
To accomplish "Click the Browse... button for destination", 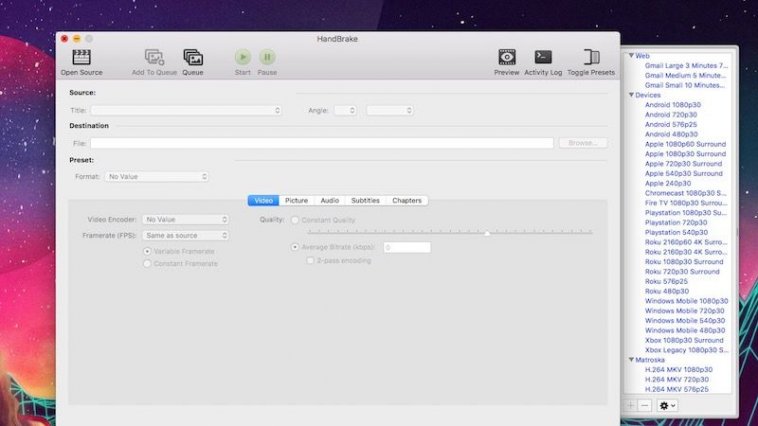I will point(582,143).
